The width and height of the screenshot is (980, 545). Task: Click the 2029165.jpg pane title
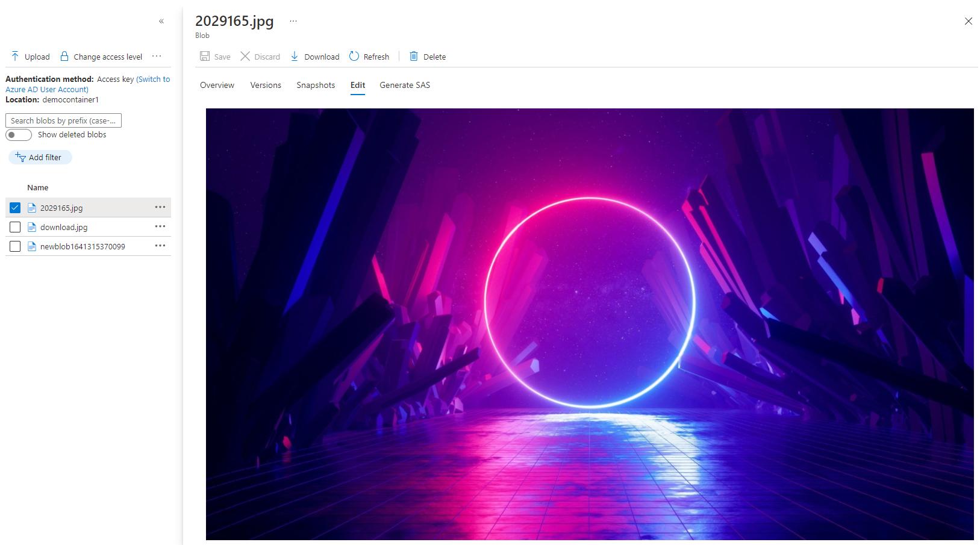(x=234, y=21)
